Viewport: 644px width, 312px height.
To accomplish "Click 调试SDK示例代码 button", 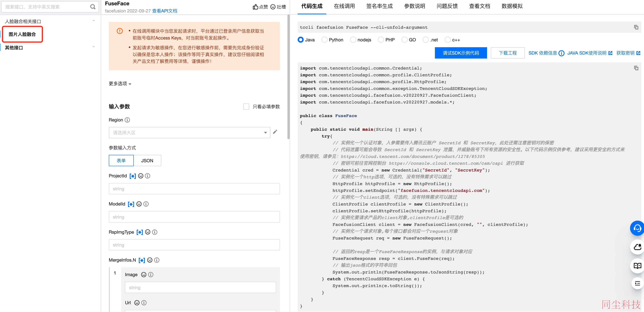I will pyautogui.click(x=461, y=53).
